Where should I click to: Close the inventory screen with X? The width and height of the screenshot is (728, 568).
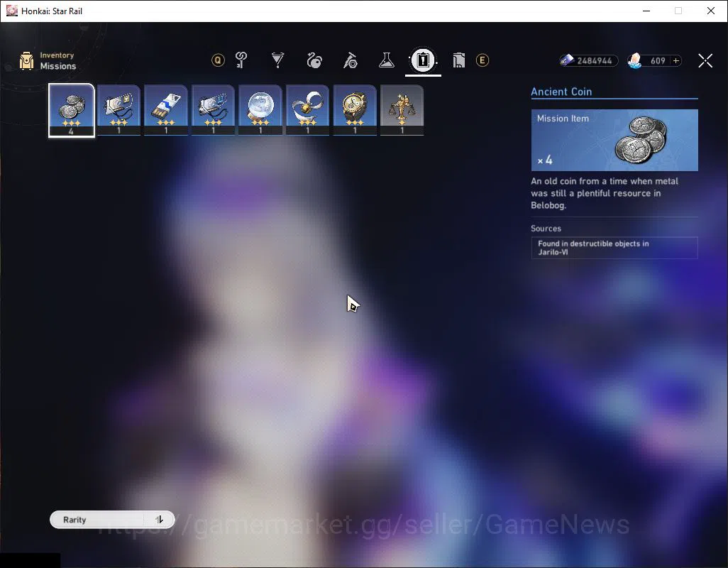tap(705, 60)
